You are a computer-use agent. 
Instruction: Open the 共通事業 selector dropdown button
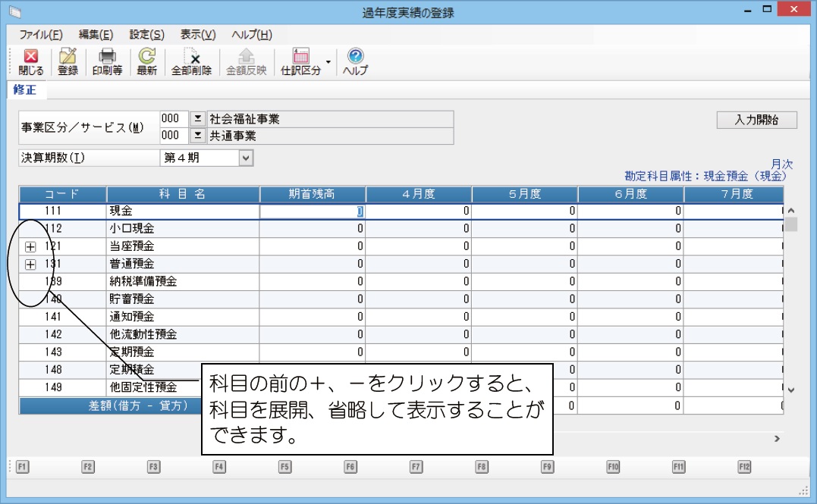[x=197, y=136]
